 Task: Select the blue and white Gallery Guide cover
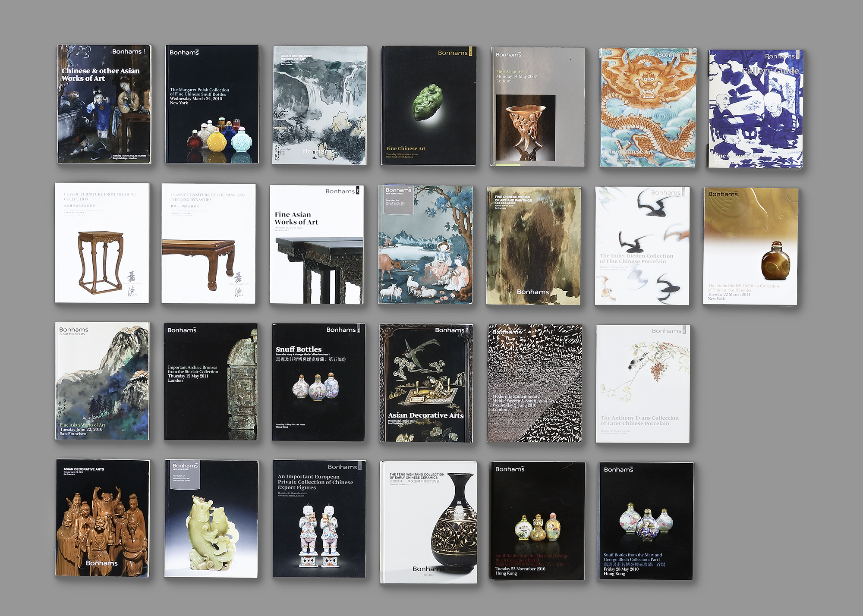coord(756,109)
